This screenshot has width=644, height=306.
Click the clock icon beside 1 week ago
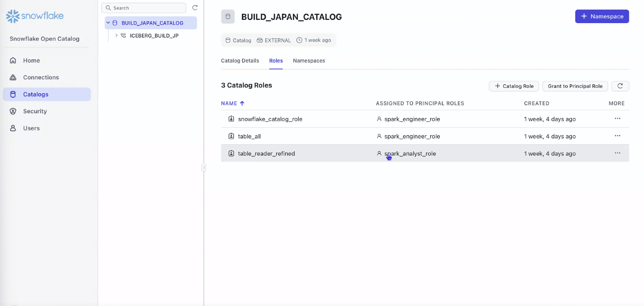point(299,40)
